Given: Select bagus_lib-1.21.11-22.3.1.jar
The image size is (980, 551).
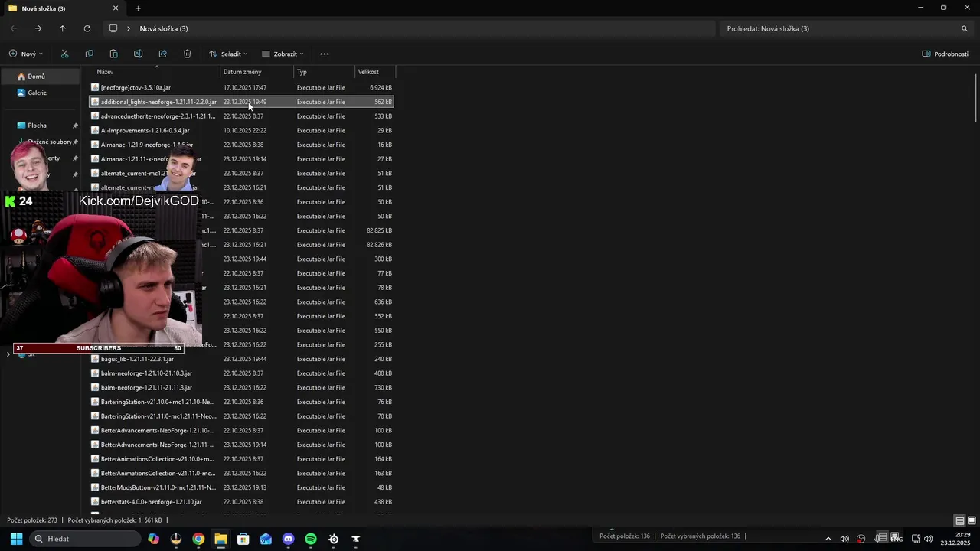Looking at the screenshot, I should [x=241, y=359].
